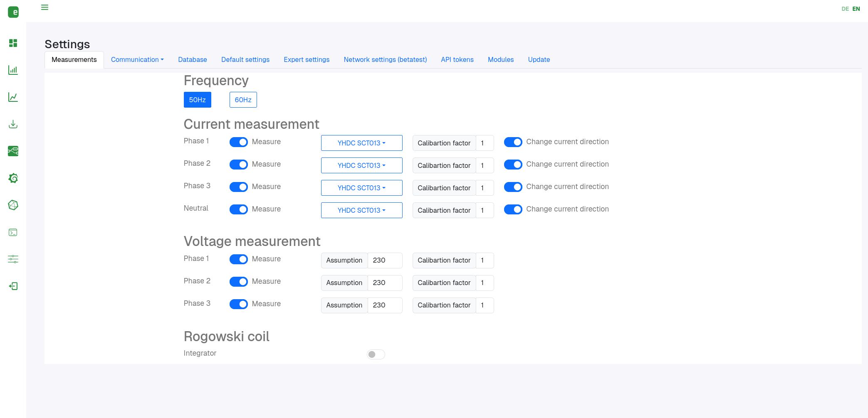
Task: Open the terminal console icon in sidebar
Action: (x=13, y=232)
